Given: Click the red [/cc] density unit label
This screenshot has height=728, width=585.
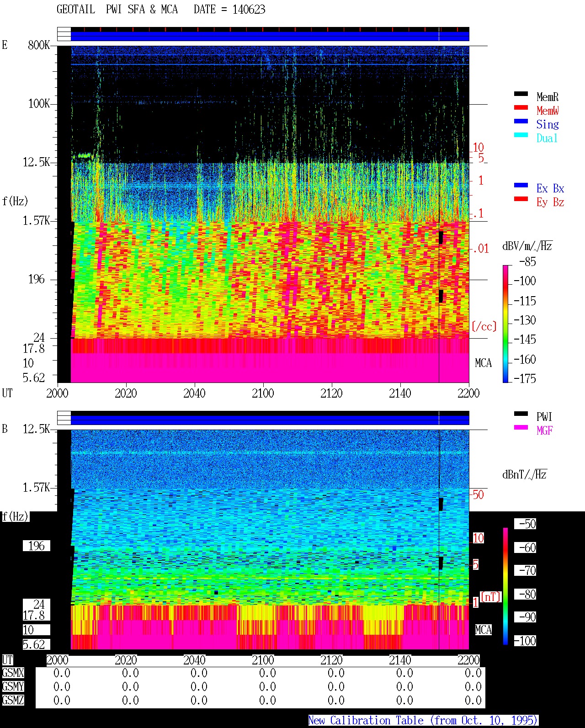Looking at the screenshot, I should click(484, 326).
